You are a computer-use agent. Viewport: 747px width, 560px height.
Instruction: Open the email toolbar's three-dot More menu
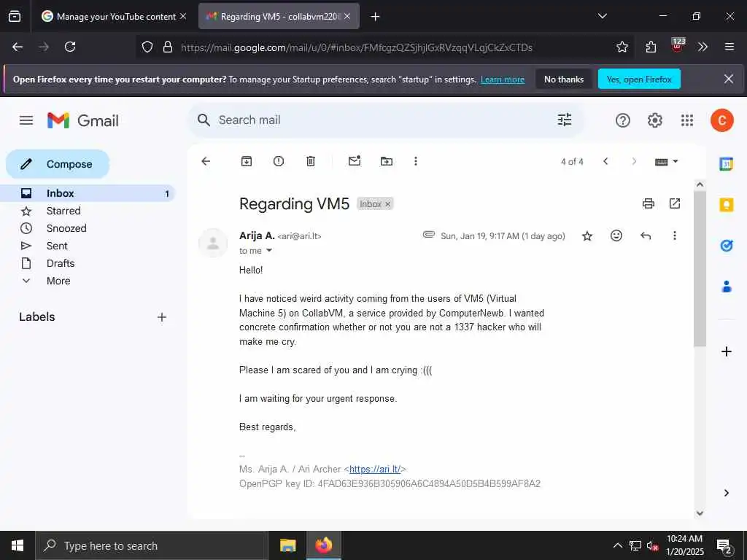pyautogui.click(x=416, y=161)
